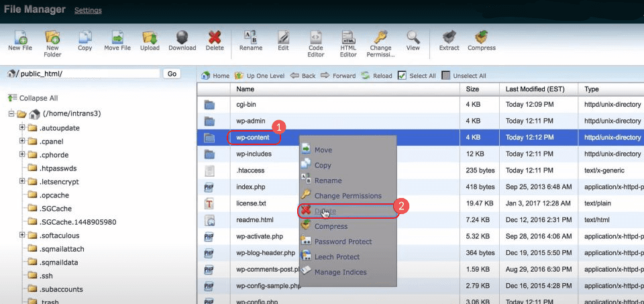
Task: Click the Unselect All checkbox
Action: point(446,76)
